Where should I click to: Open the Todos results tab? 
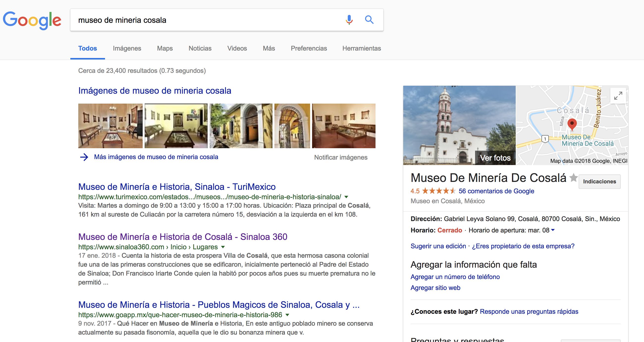87,48
